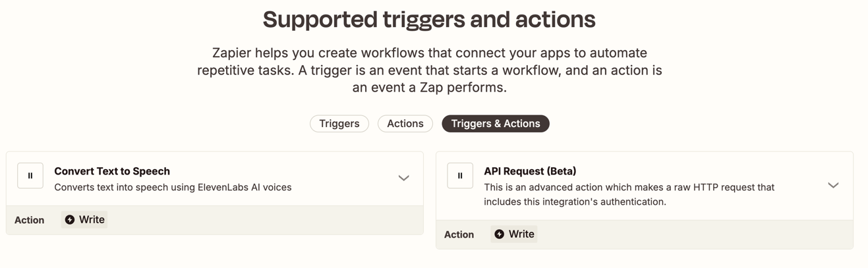The width and height of the screenshot is (868, 268).
Task: Open the Convert Text to Speech title
Action: 112,171
